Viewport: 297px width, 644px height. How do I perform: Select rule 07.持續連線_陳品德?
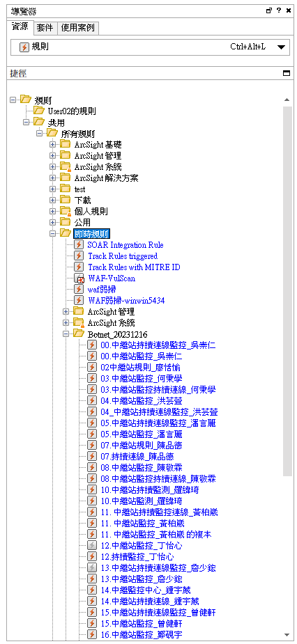pos(136,456)
